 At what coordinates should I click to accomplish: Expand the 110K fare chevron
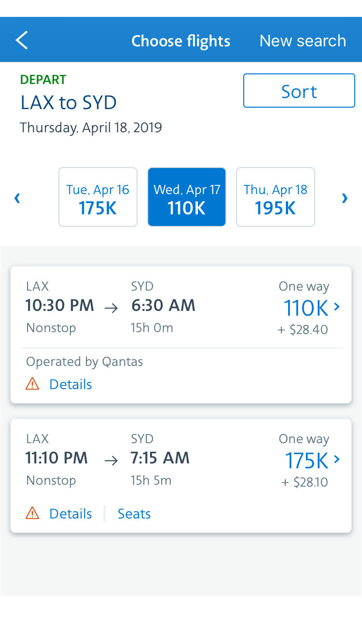(337, 307)
